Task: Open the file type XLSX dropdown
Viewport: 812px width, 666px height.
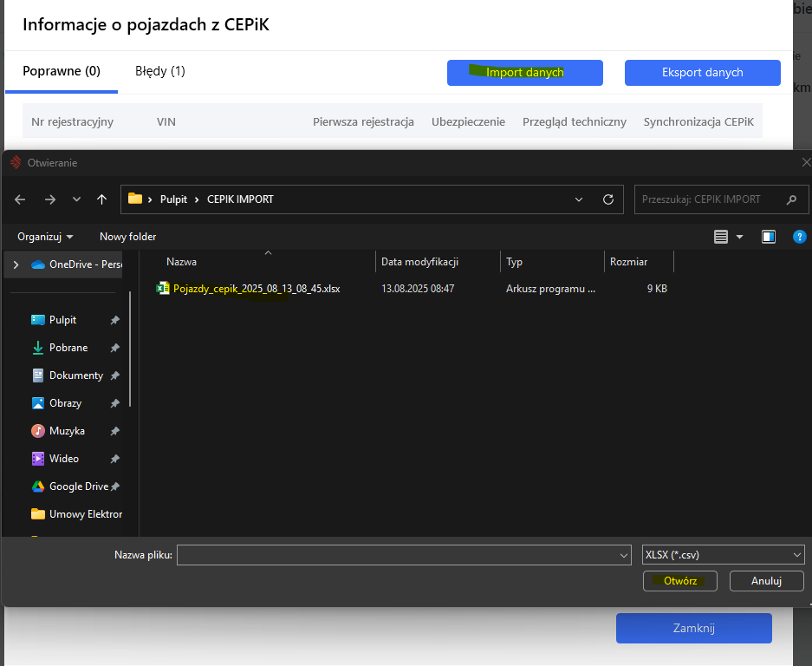Action: (723, 555)
